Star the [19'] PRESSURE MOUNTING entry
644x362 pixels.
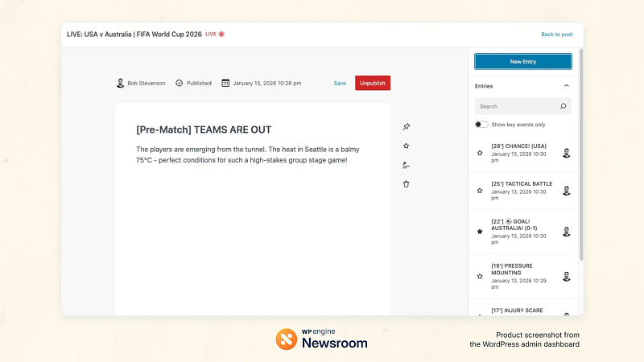[480, 276]
